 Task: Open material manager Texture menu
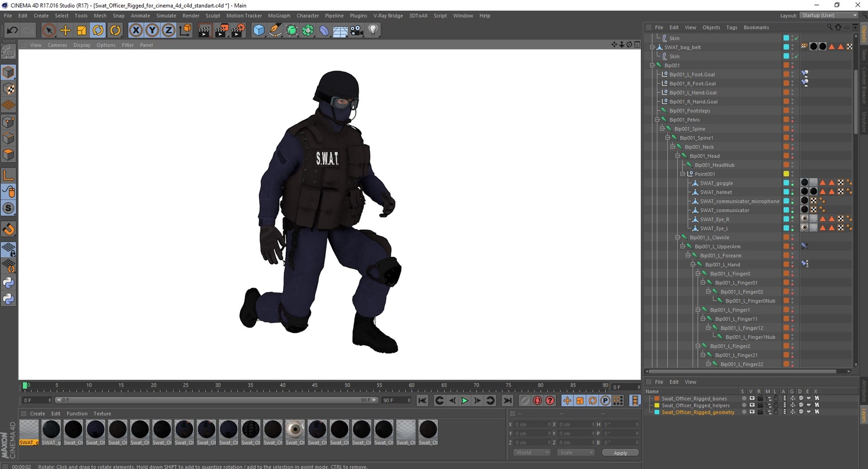click(102, 414)
